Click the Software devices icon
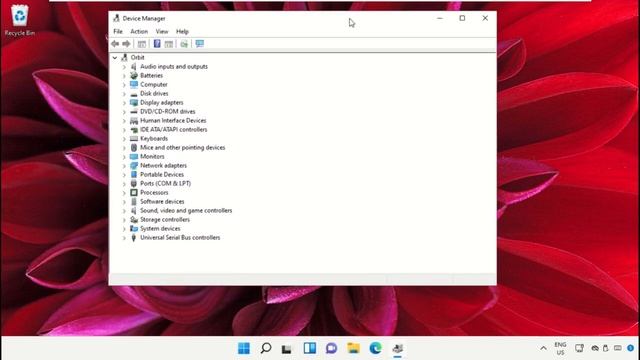The image size is (640, 360). (x=134, y=201)
